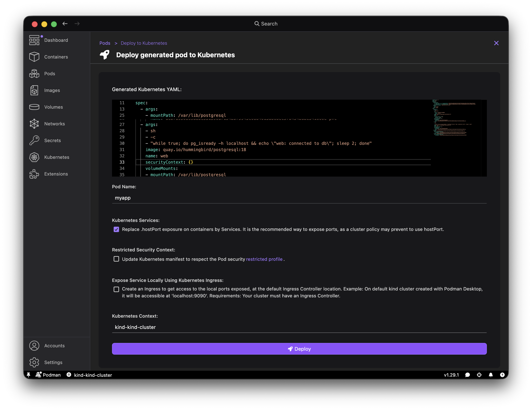Enable the Restricted Security Context checkbox
The width and height of the screenshot is (532, 410).
tap(116, 259)
